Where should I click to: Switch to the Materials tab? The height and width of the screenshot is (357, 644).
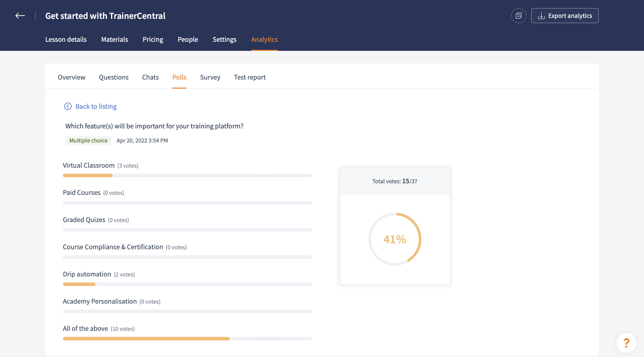coord(114,39)
